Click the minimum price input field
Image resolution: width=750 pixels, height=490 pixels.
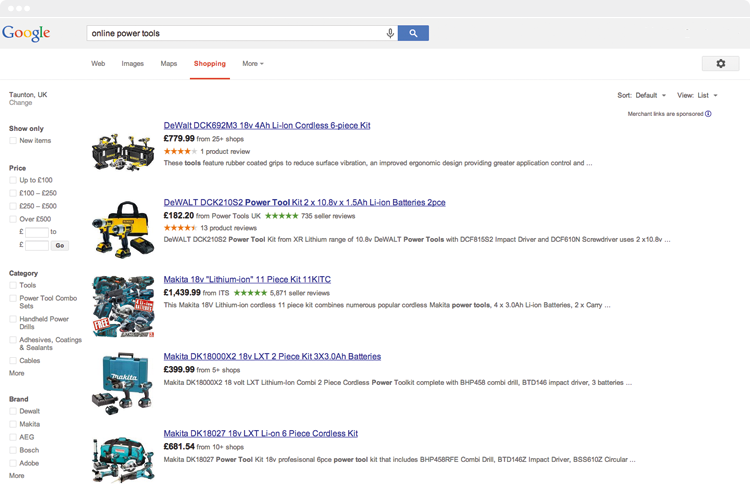point(37,232)
